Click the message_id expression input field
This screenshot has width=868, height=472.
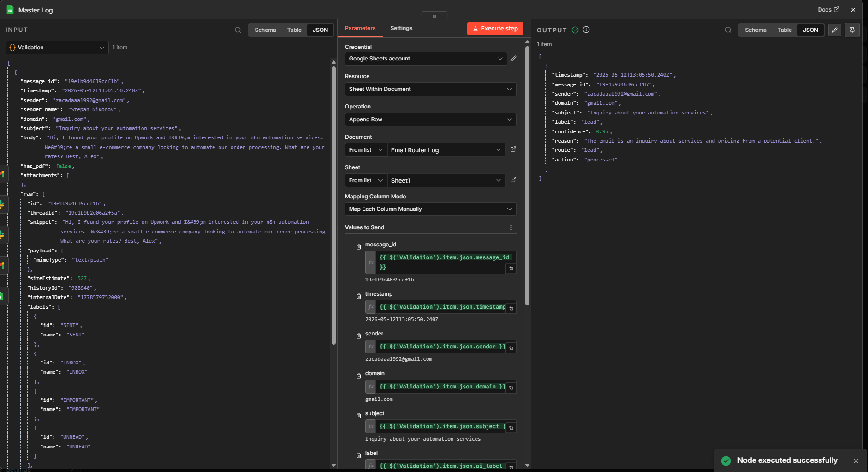tap(440, 262)
